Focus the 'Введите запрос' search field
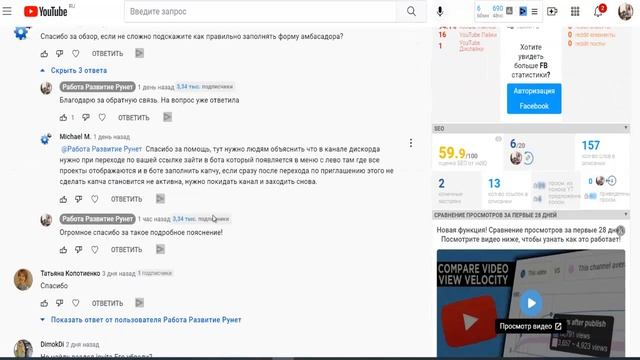 click(260, 11)
